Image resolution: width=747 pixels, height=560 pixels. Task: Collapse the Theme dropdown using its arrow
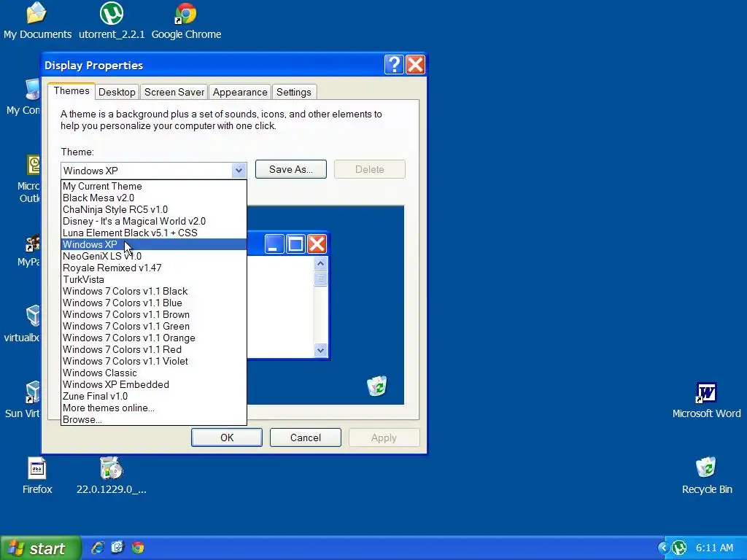tap(239, 171)
